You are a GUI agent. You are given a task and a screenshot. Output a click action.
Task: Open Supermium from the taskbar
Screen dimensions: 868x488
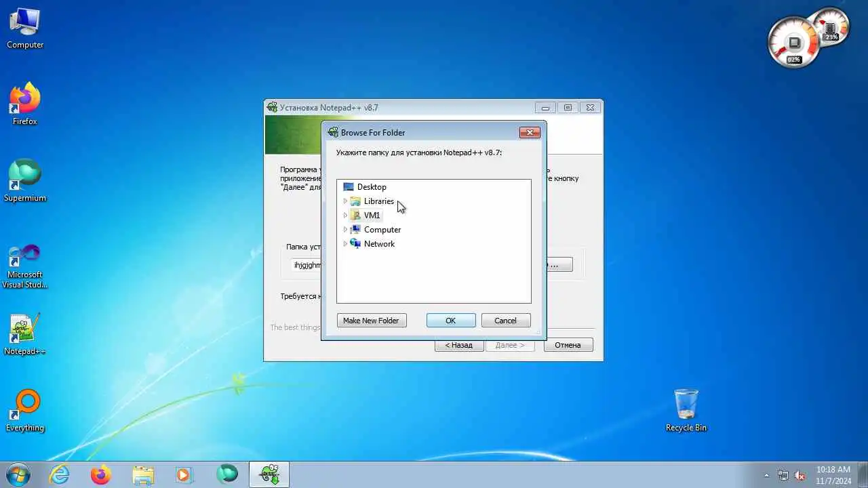click(x=227, y=474)
